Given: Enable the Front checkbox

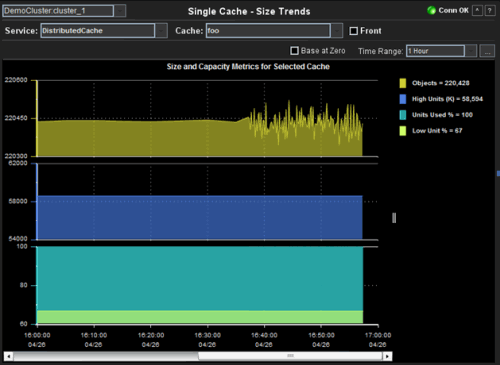Looking at the screenshot, I should coord(354,31).
